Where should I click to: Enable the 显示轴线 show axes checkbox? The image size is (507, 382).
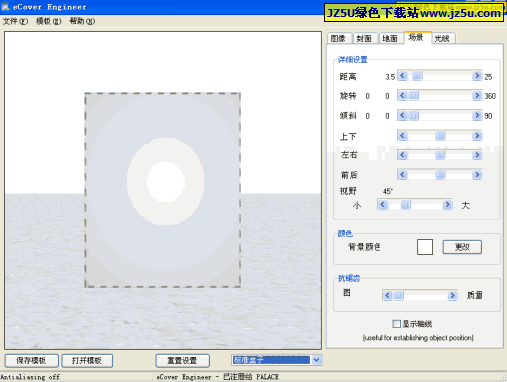(396, 324)
